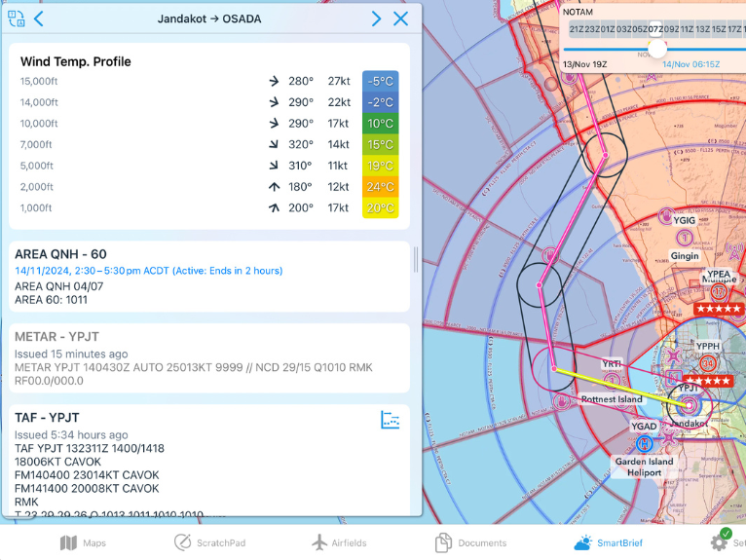Click FM140400 23014KT CAVOK forecast line

pyautogui.click(x=87, y=475)
